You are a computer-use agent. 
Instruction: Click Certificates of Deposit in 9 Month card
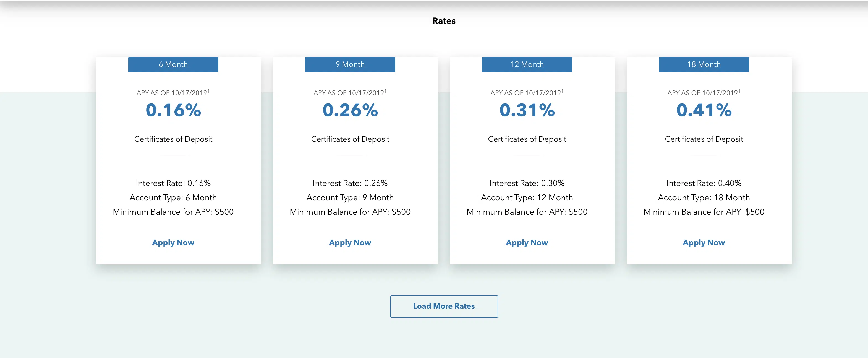350,139
